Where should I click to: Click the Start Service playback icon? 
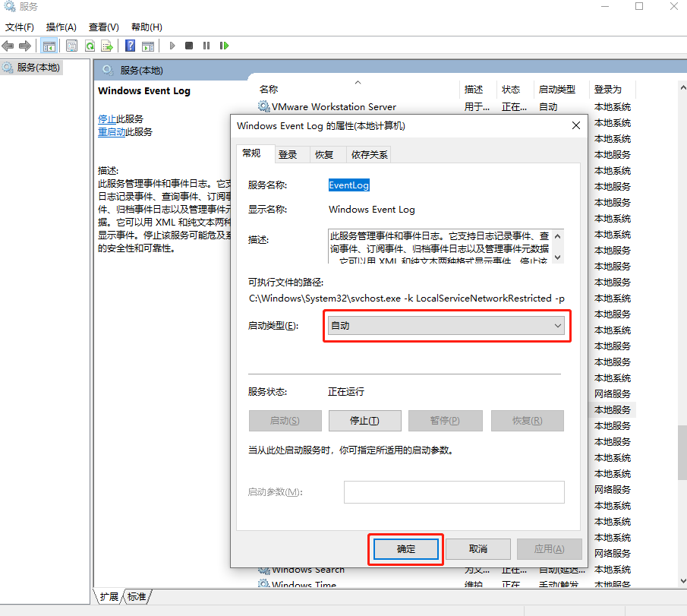tap(173, 45)
